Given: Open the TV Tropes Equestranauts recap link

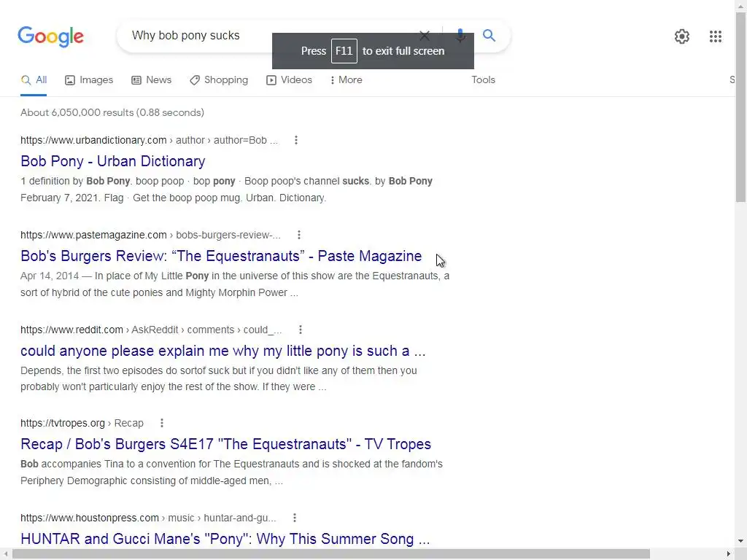Looking at the screenshot, I should pos(226,444).
